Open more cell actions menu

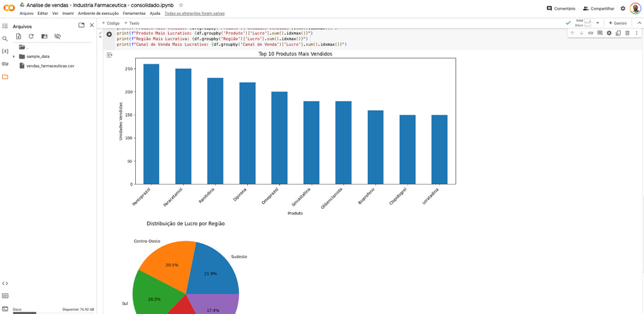tap(637, 33)
